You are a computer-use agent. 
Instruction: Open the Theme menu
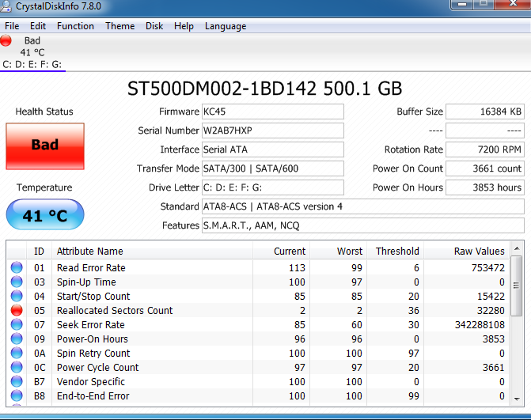tap(119, 26)
